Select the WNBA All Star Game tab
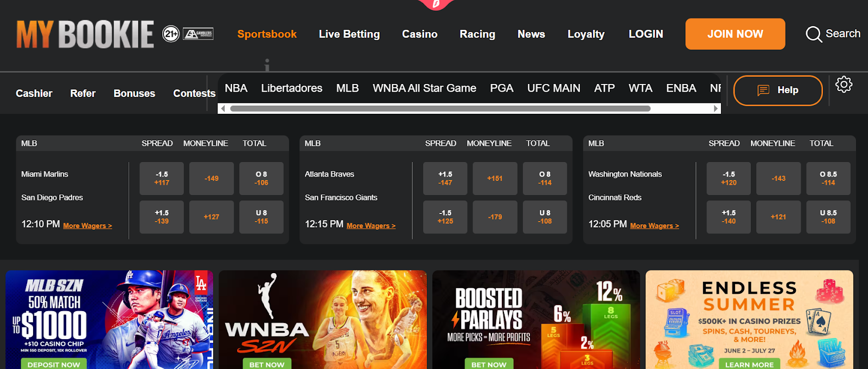868x369 pixels. pos(424,88)
